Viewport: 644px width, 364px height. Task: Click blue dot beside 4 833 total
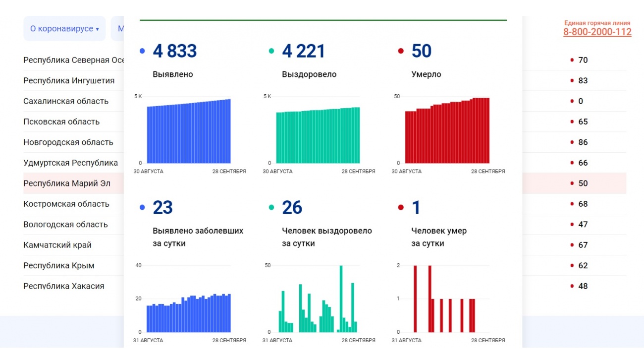point(143,51)
